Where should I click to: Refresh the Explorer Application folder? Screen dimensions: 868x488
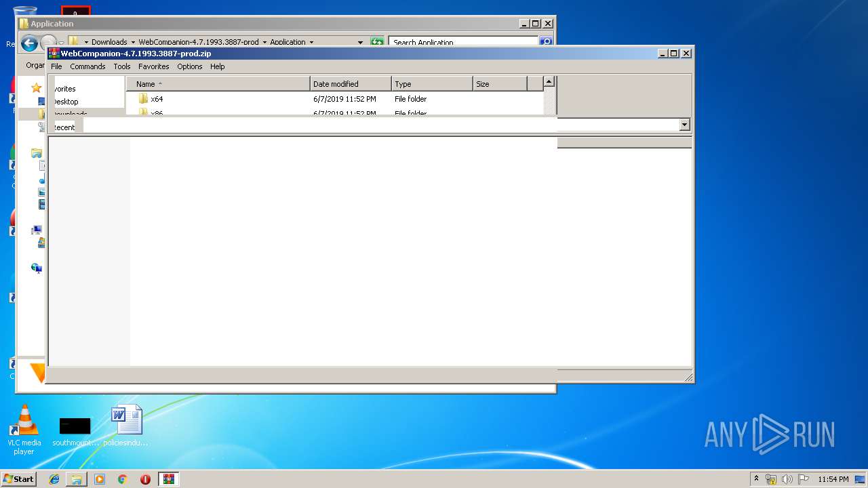point(377,42)
